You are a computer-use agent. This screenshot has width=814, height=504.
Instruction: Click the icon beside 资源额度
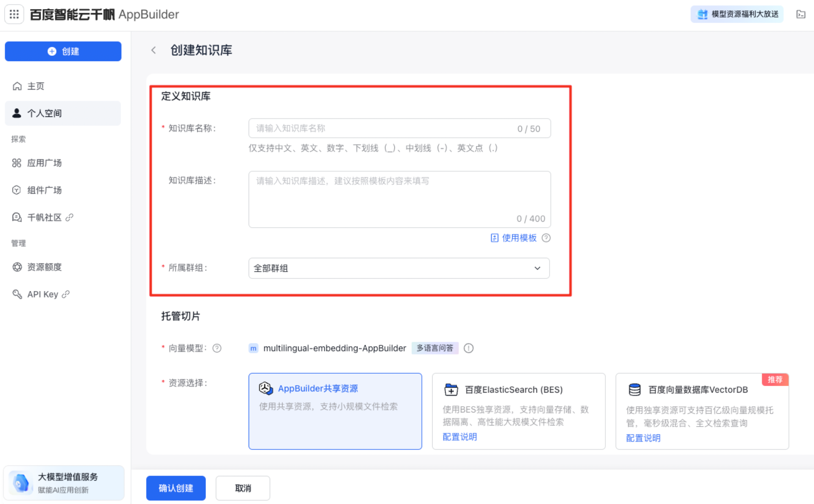[17, 267]
